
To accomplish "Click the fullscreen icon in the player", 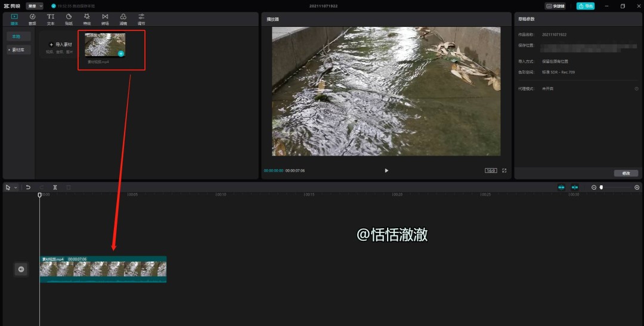I will (x=504, y=170).
